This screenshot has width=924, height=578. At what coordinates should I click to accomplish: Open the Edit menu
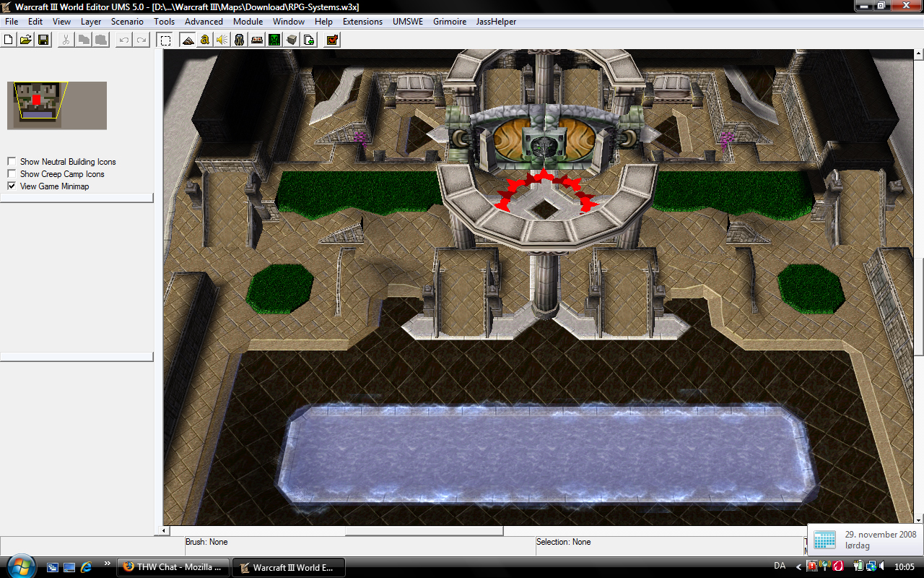click(x=35, y=22)
